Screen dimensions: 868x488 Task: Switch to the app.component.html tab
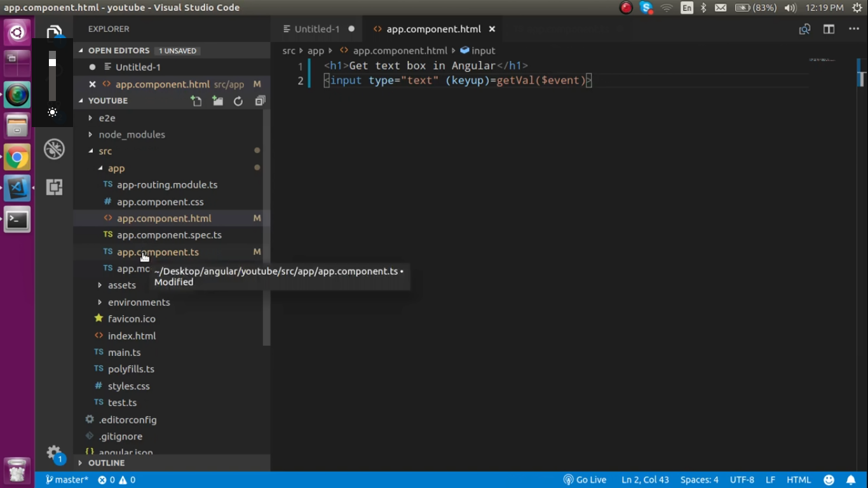[x=433, y=29]
